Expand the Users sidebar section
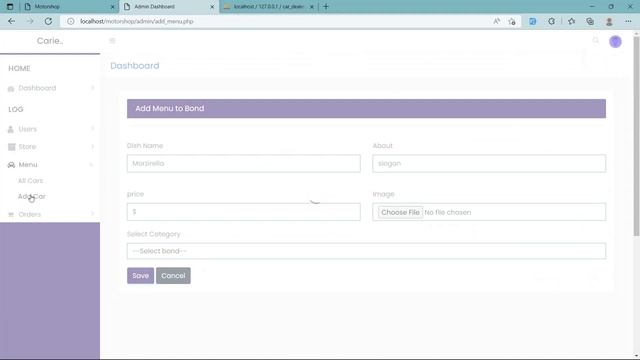Viewport: 640px width, 360px height. pyautogui.click(x=93, y=129)
